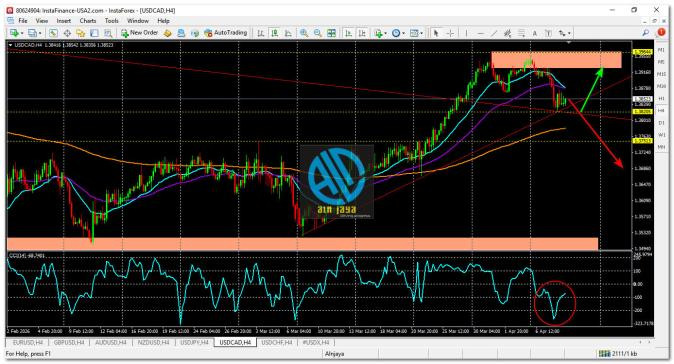This screenshot has height=364, width=674.
Task: Open the Templates icon
Action: (414, 33)
